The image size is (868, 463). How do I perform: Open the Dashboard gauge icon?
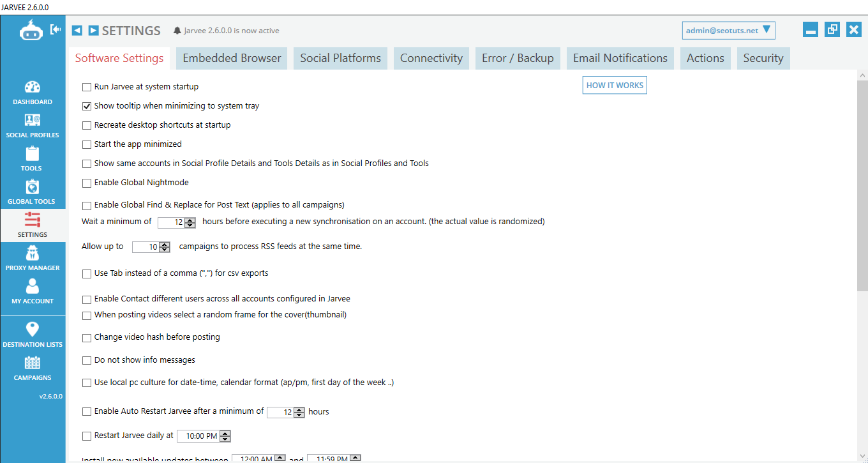[33, 87]
